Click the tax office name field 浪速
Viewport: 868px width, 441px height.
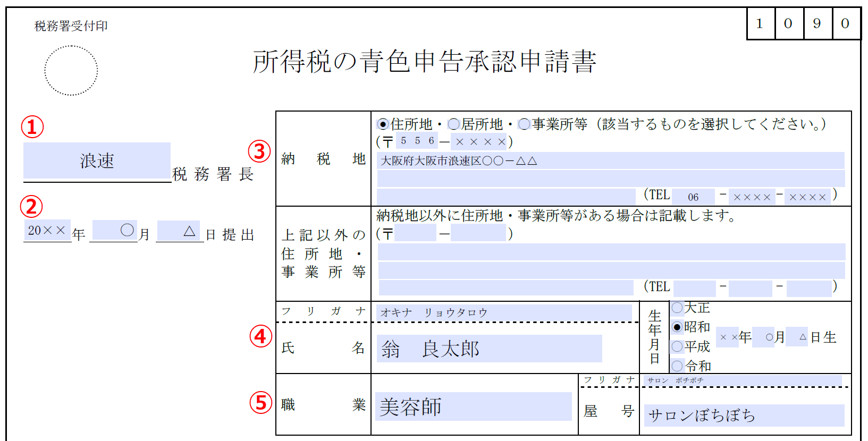pyautogui.click(x=97, y=160)
